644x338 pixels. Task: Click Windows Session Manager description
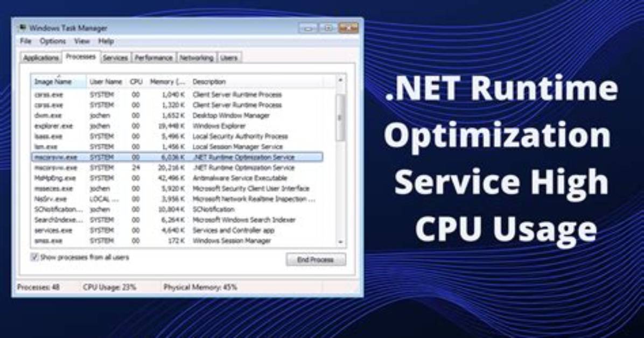[x=232, y=241]
